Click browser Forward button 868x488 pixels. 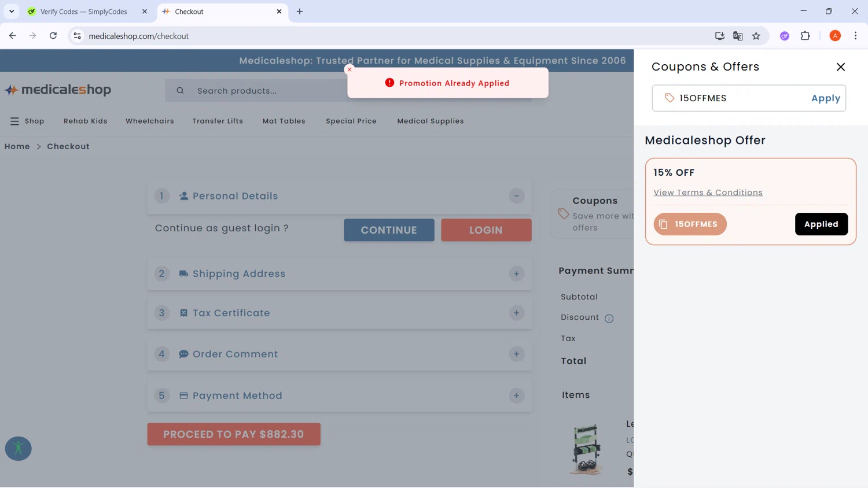[x=33, y=36]
